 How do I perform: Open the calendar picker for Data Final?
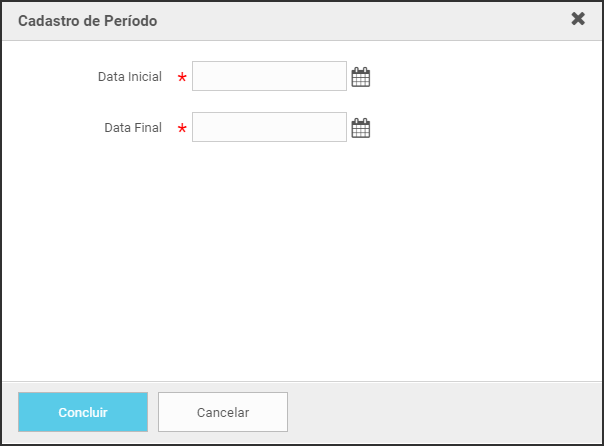click(361, 128)
